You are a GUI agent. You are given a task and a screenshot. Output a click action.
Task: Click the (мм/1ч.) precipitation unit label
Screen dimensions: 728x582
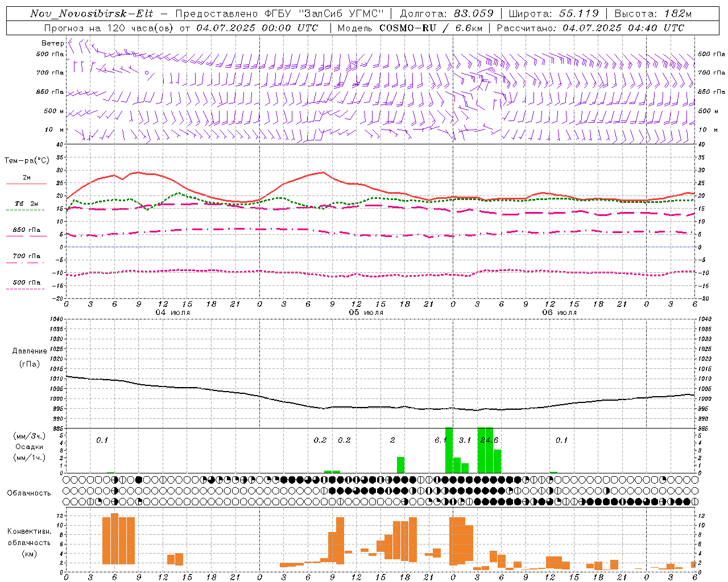click(x=30, y=458)
